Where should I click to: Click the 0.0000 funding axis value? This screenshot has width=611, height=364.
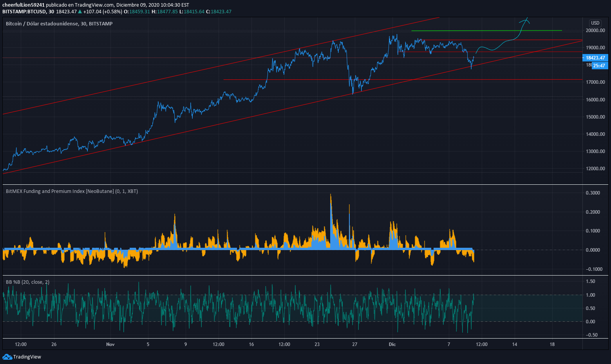(593, 250)
